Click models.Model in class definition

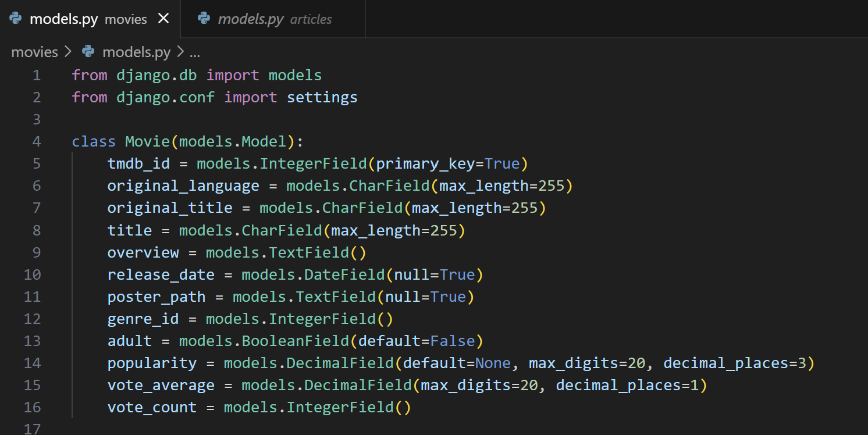tap(233, 141)
